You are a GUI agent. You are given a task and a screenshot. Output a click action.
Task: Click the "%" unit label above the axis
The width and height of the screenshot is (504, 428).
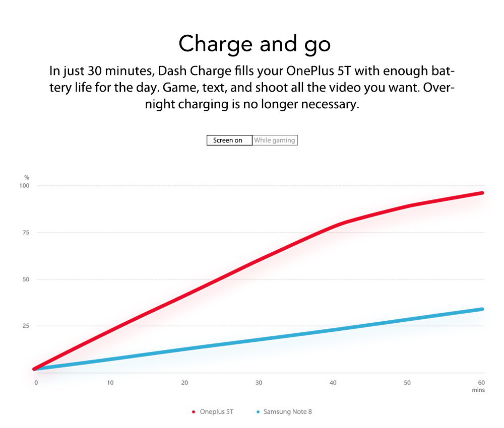pos(27,177)
